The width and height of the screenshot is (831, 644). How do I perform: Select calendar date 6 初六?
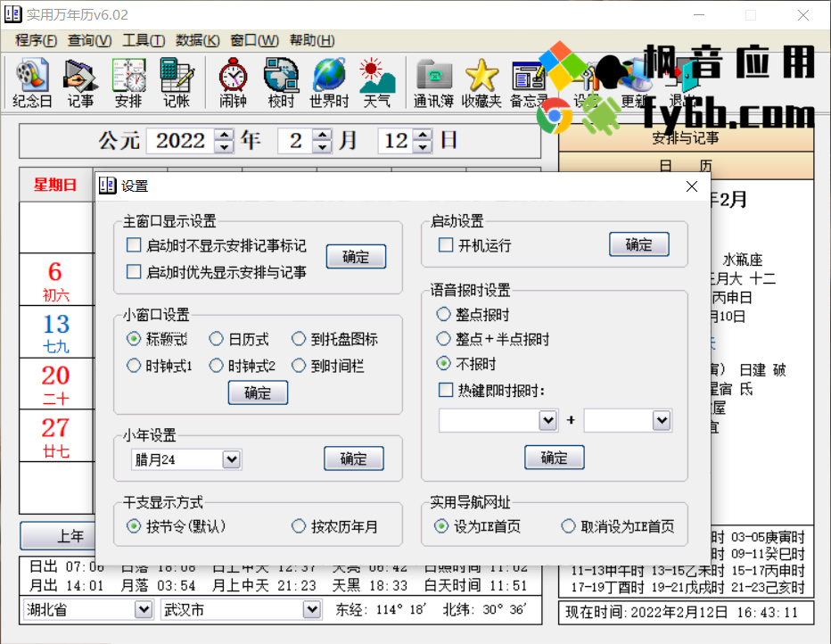(x=57, y=280)
